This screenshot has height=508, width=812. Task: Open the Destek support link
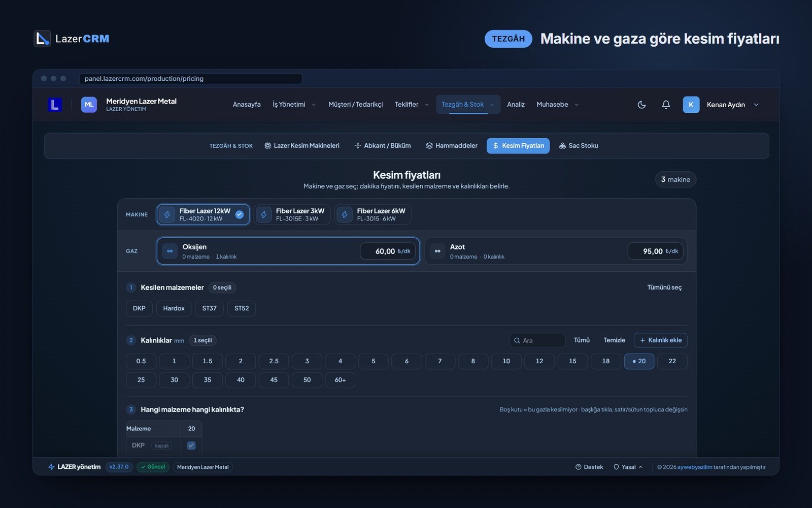pos(589,467)
